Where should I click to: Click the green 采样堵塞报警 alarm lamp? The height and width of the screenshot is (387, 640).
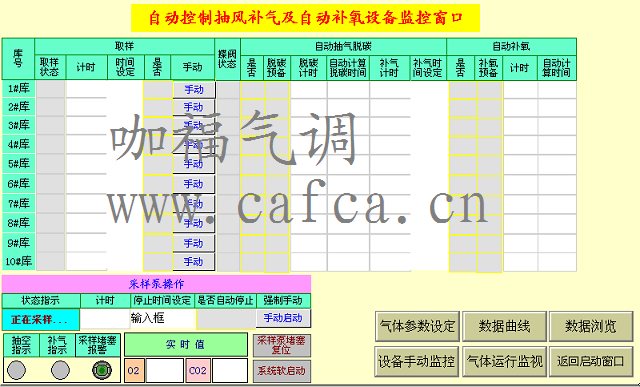(x=102, y=370)
